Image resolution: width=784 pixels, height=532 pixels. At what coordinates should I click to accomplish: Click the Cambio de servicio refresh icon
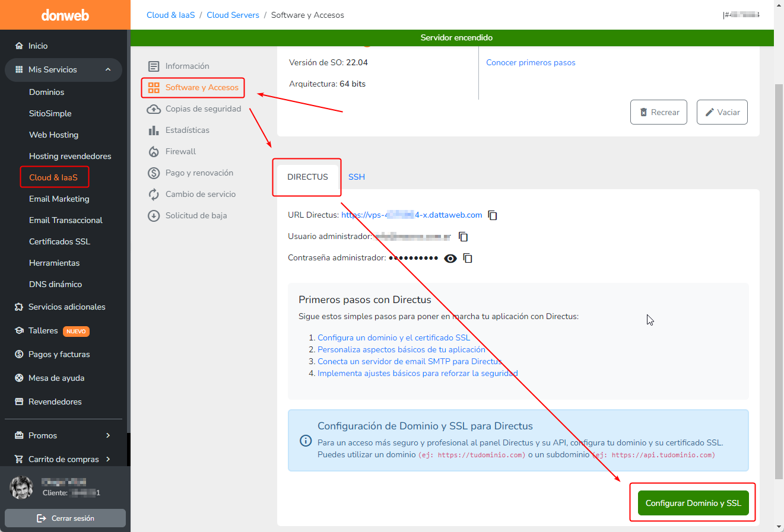(154, 195)
